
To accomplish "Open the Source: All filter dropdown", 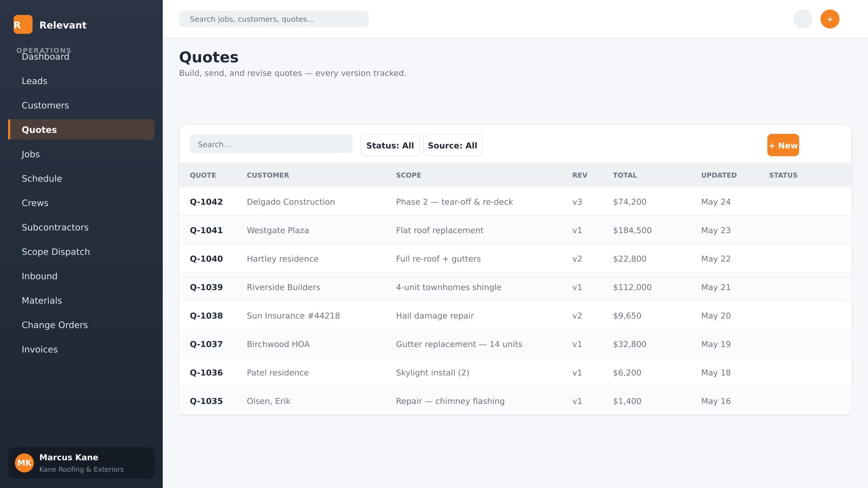I will pyautogui.click(x=453, y=145).
